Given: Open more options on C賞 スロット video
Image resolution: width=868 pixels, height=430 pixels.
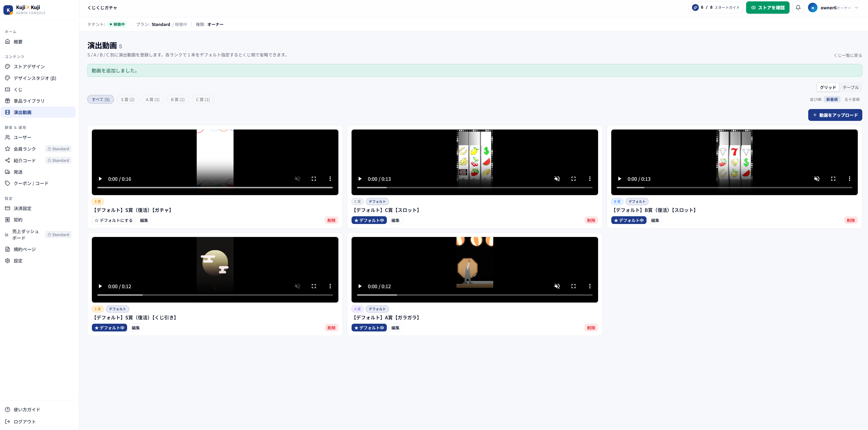Looking at the screenshot, I should 590,179.
